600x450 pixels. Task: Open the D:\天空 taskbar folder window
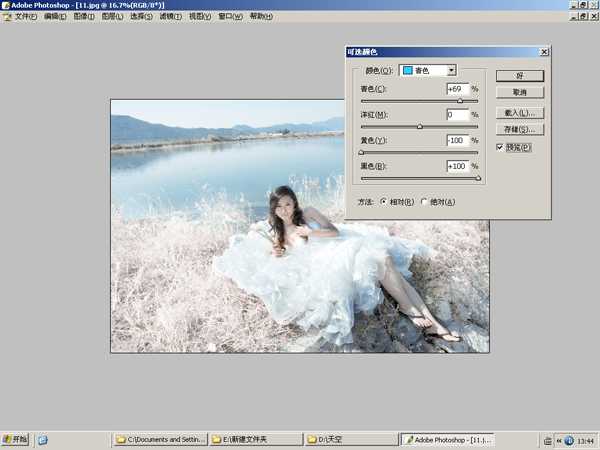click(x=350, y=439)
